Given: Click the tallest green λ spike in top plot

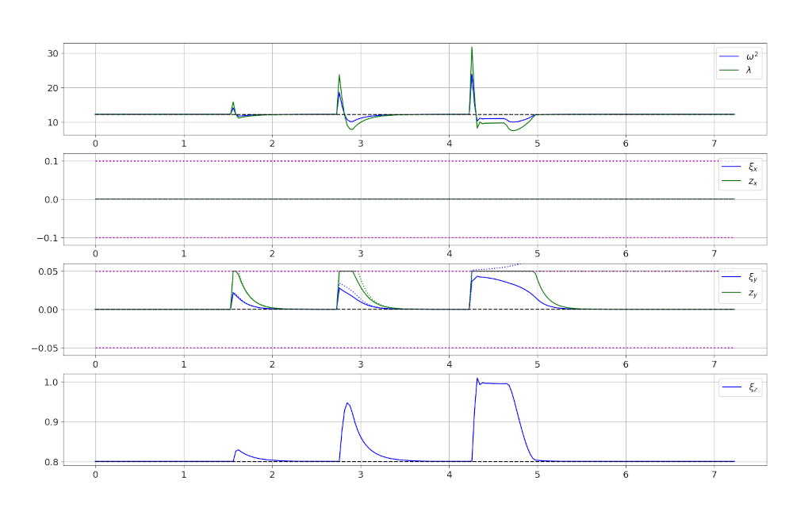Looking at the screenshot, I should click(x=472, y=48).
